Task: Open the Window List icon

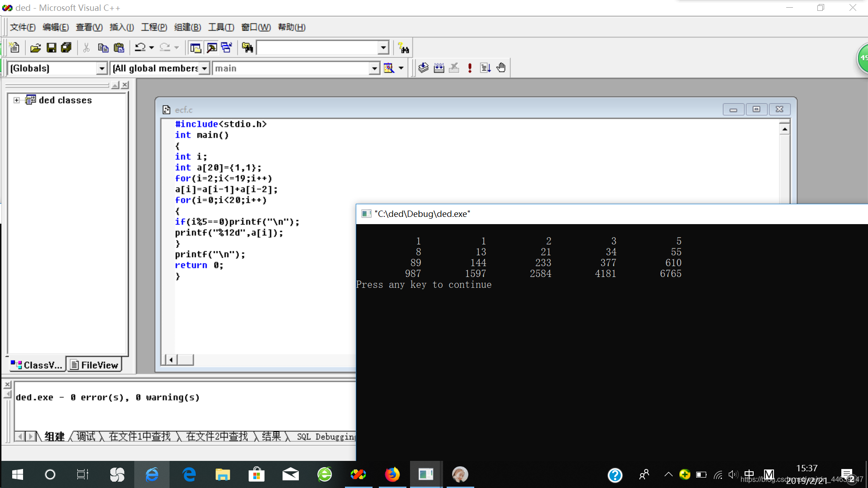Action: pos(226,47)
